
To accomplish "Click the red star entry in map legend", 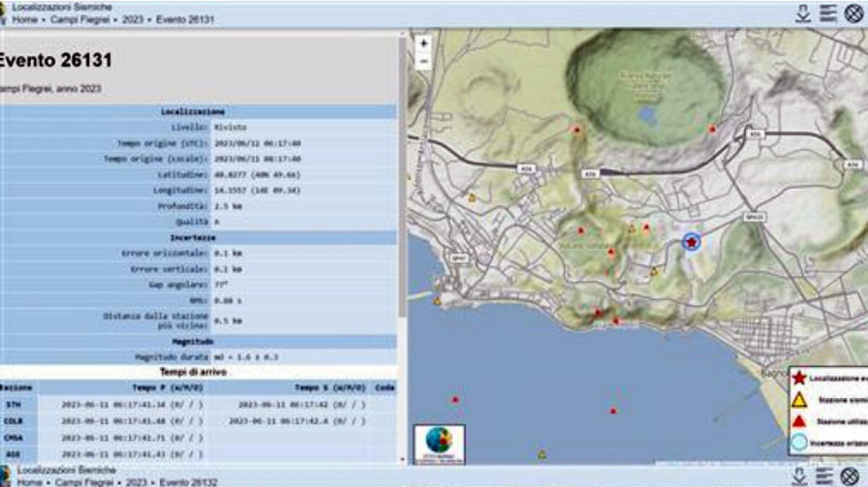I will coord(799,377).
